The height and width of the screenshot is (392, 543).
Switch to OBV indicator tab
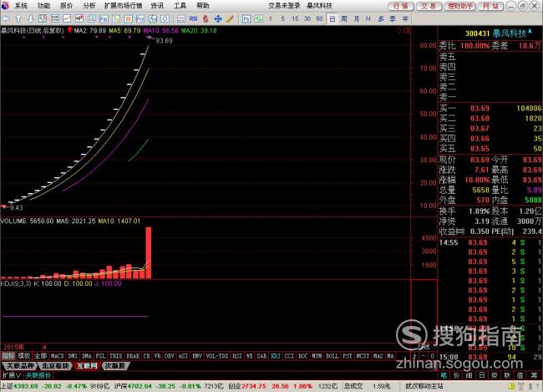(x=170, y=356)
